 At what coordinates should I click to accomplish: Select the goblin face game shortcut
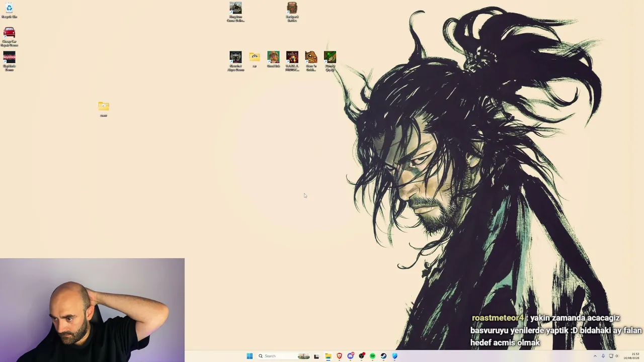click(311, 61)
